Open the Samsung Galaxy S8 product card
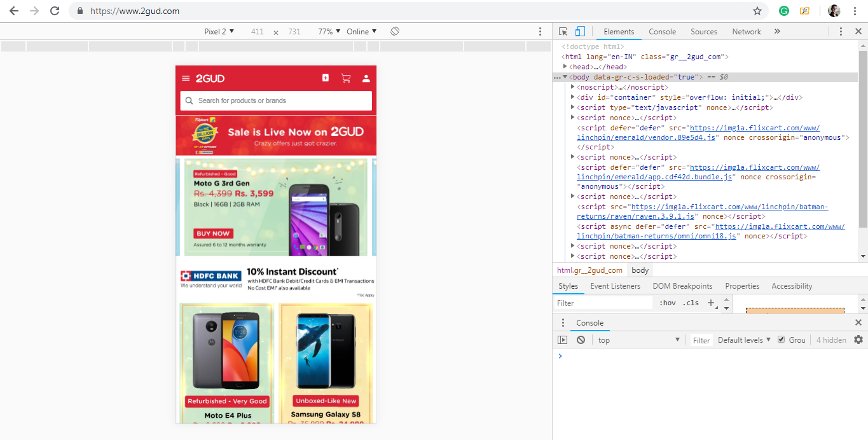Image resolution: width=868 pixels, height=440 pixels. 326,363
